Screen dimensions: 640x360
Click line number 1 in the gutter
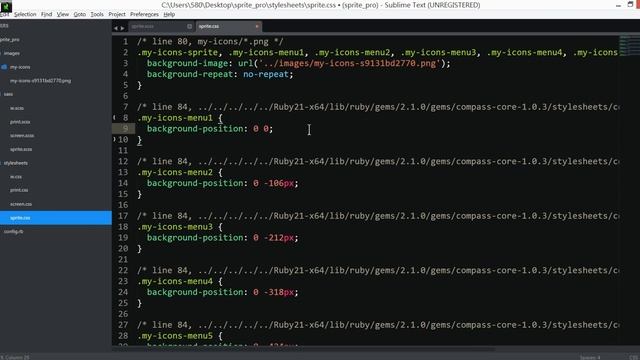[125, 42]
